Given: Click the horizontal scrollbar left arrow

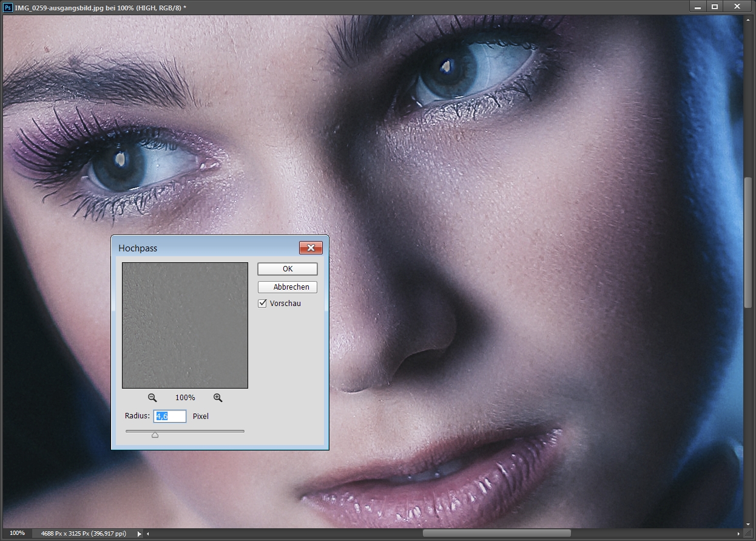Looking at the screenshot, I should [x=147, y=534].
